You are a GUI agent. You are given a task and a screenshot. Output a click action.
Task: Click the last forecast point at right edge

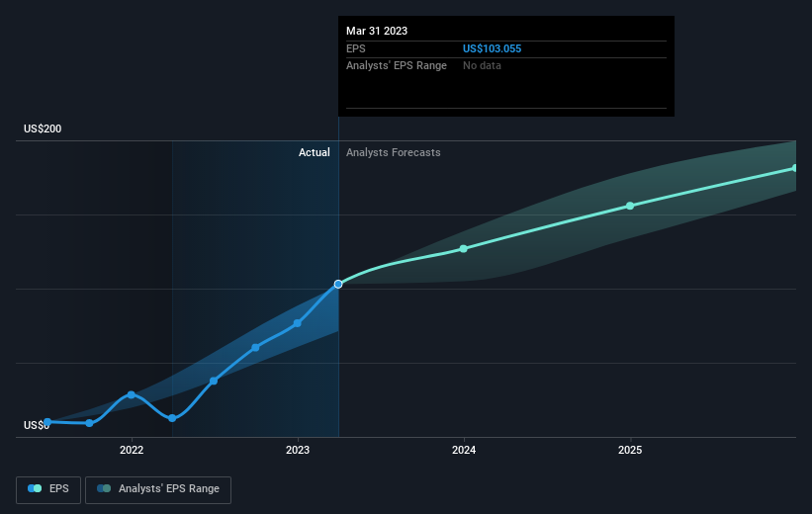click(x=795, y=168)
